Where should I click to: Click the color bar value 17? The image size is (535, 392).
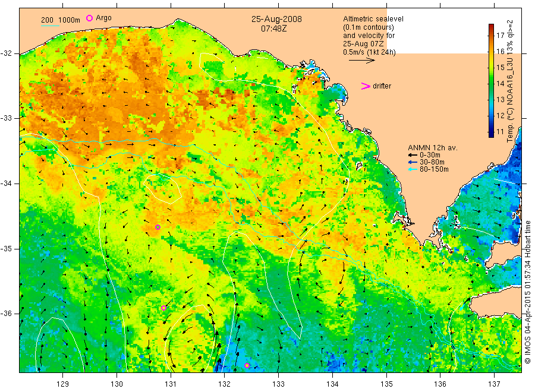pyautogui.click(x=500, y=36)
